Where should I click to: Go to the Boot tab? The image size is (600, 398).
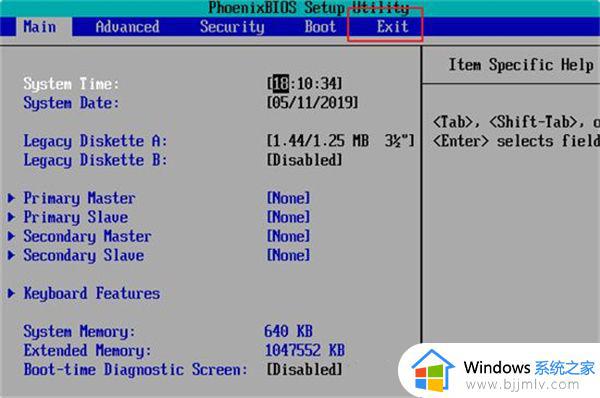320,27
